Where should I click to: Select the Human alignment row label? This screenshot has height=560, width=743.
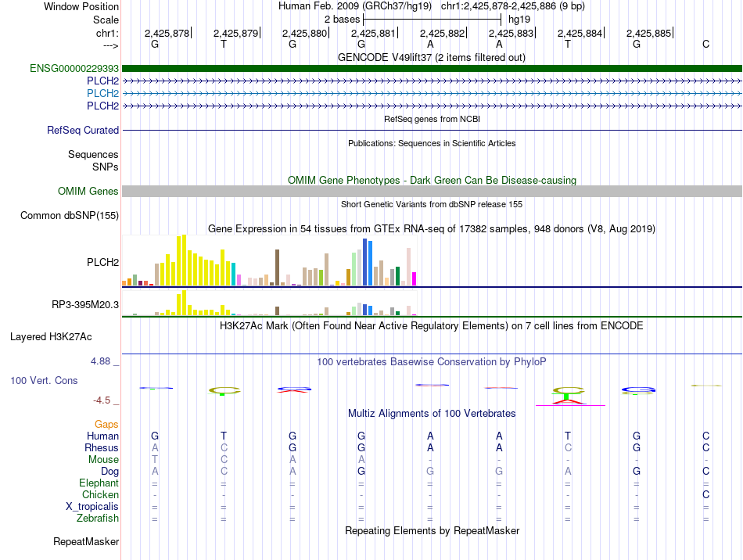click(x=102, y=436)
